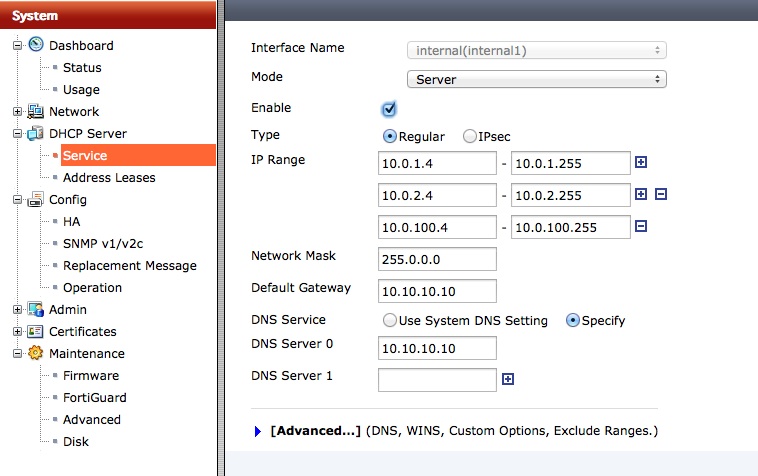This screenshot has height=476, width=758.
Task: Collapse the Dashboard tree node
Action: pyautogui.click(x=17, y=45)
